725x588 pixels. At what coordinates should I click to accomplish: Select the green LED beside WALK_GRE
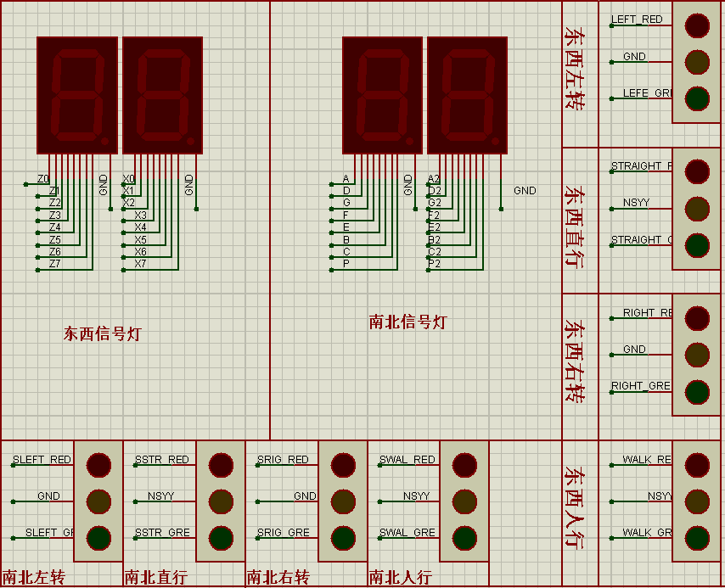[x=697, y=538]
